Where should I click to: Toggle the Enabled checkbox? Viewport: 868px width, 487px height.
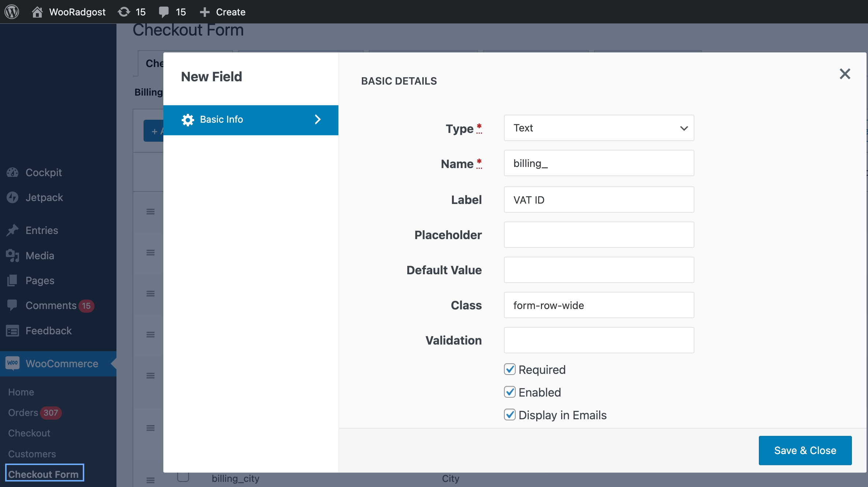click(510, 392)
